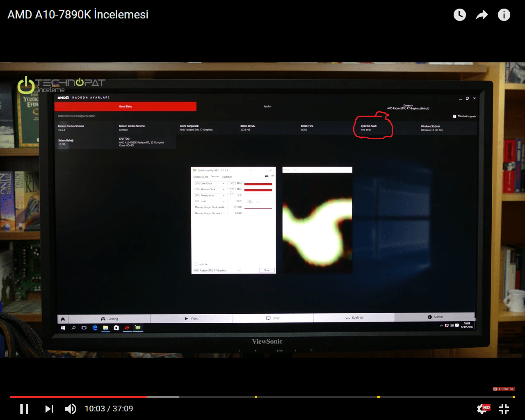Pause the video playback
The width and height of the screenshot is (525, 420).
tap(25, 409)
